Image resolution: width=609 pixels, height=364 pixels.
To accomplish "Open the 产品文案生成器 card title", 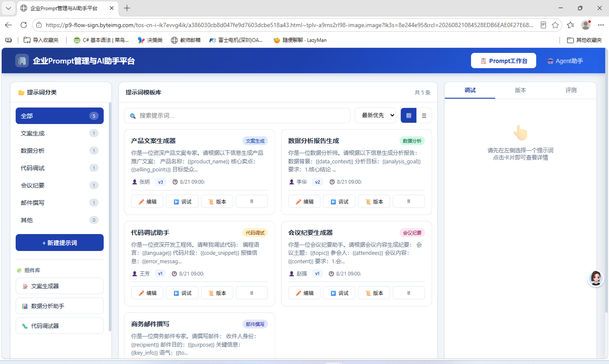I will tap(153, 141).
